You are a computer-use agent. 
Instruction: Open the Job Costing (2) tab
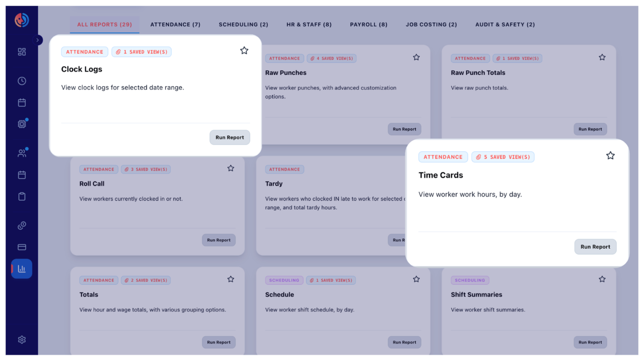[431, 24]
